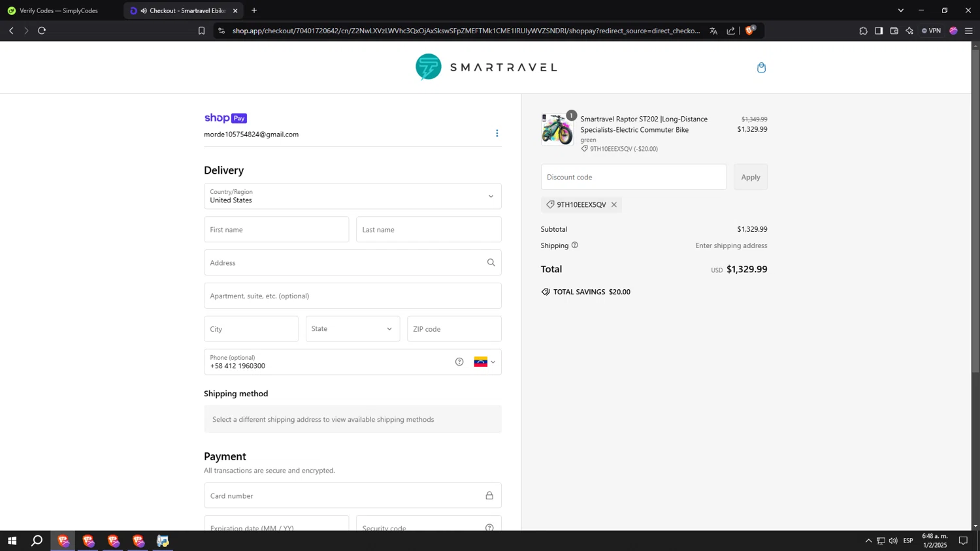Open the tab search dropdown
This screenshot has width=980, height=551.
tap(900, 10)
